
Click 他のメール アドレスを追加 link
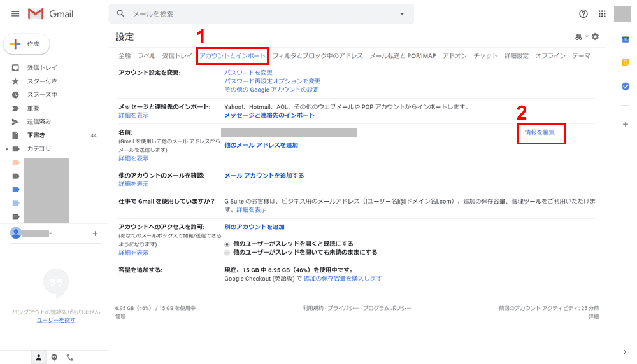click(261, 145)
